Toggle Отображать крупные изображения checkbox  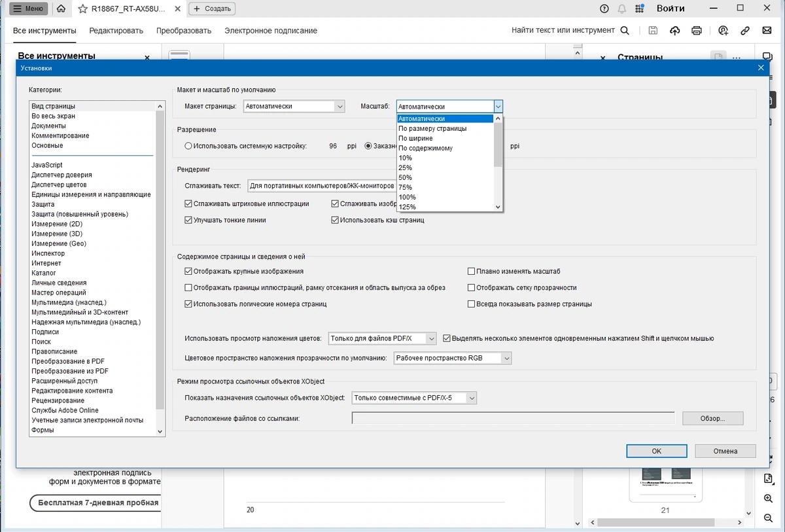click(188, 271)
